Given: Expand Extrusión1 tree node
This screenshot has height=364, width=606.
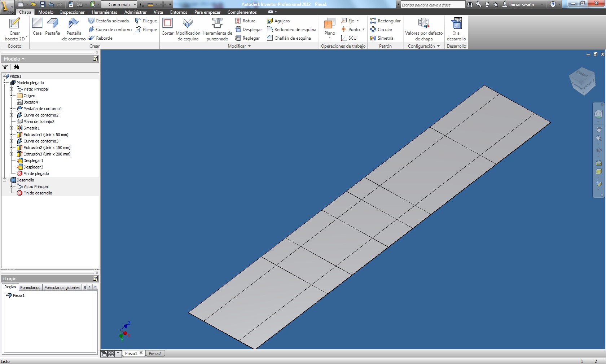Looking at the screenshot, I should (x=12, y=135).
